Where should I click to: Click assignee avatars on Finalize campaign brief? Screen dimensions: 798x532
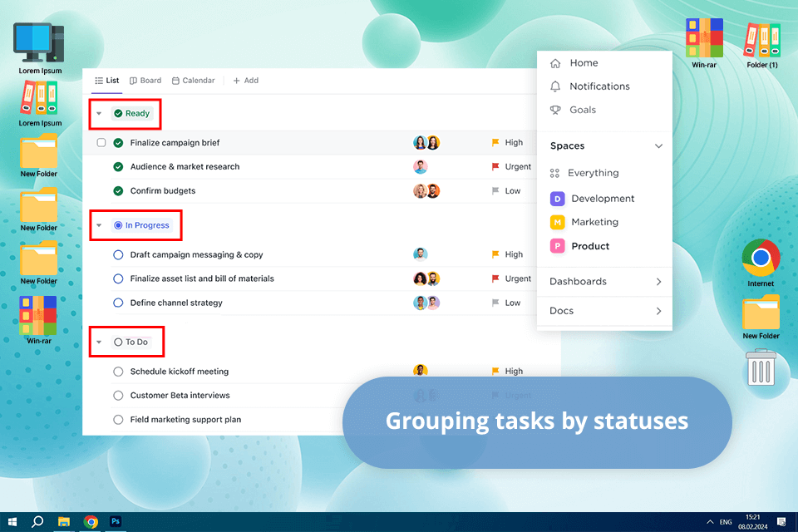[426, 142]
